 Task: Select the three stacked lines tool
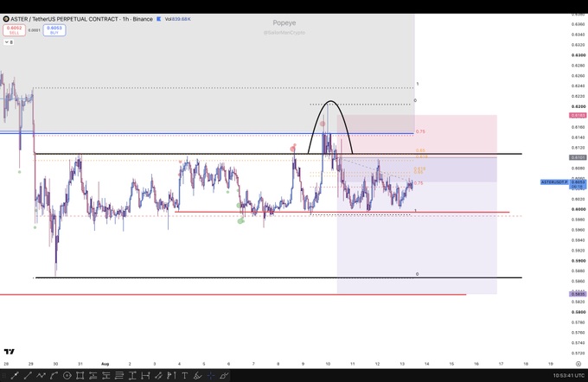[119, 375]
